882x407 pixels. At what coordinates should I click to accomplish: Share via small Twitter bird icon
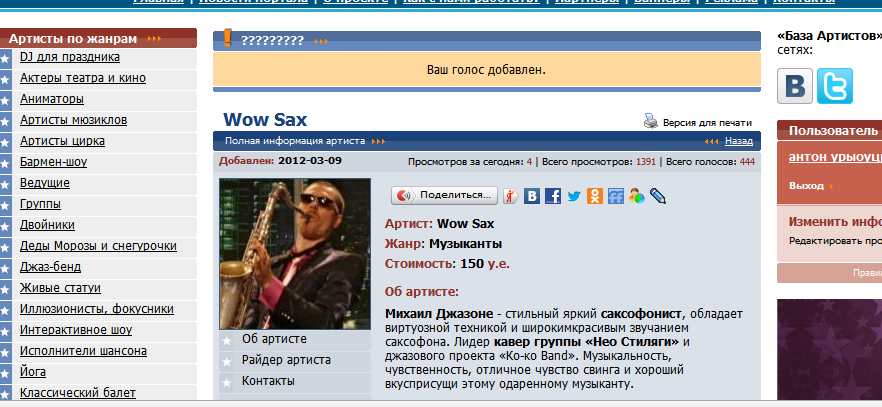coord(574,196)
